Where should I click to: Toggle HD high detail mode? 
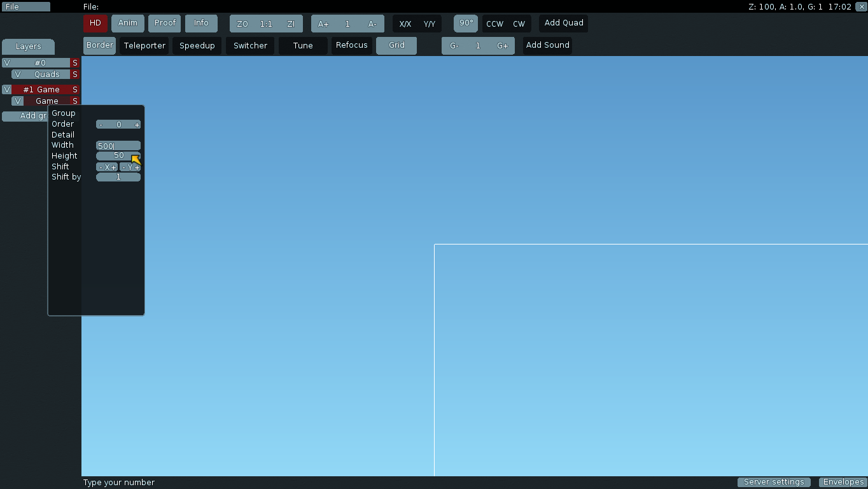(95, 24)
